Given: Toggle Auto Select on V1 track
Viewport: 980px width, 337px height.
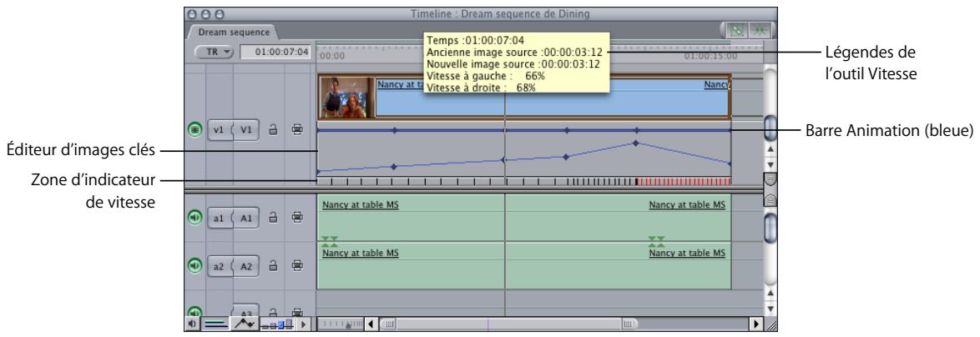Looking at the screenshot, I should [297, 130].
